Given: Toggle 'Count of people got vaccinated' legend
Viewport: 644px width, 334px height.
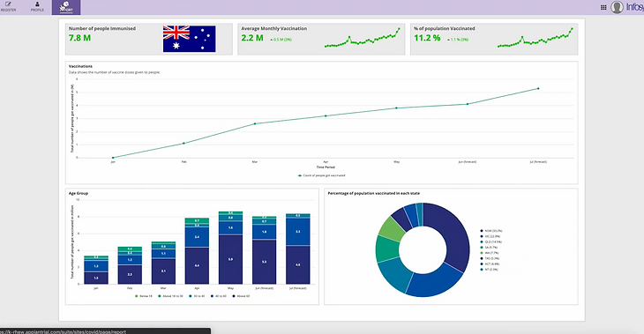Looking at the screenshot, I should click(322, 175).
